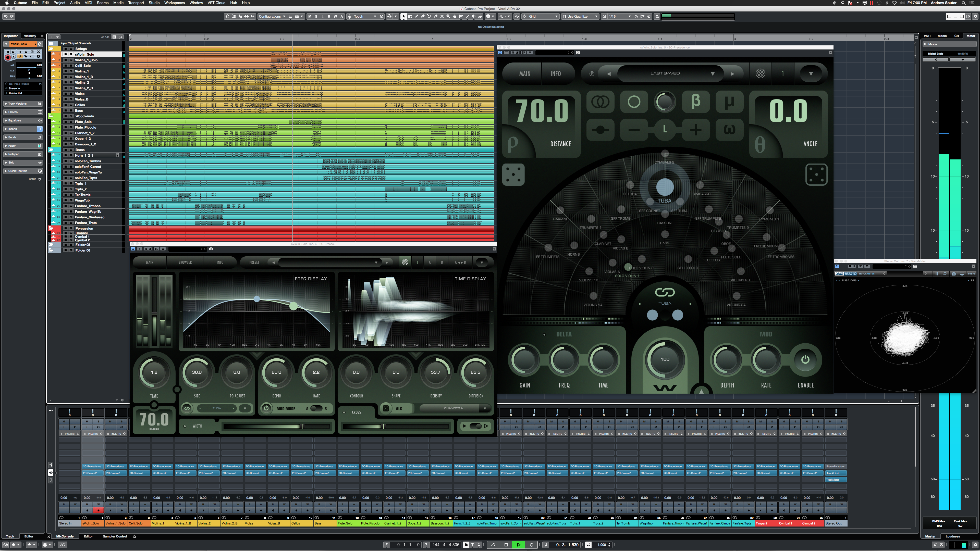
Task: Click the omega symbol button in Precedence
Action: click(x=729, y=130)
